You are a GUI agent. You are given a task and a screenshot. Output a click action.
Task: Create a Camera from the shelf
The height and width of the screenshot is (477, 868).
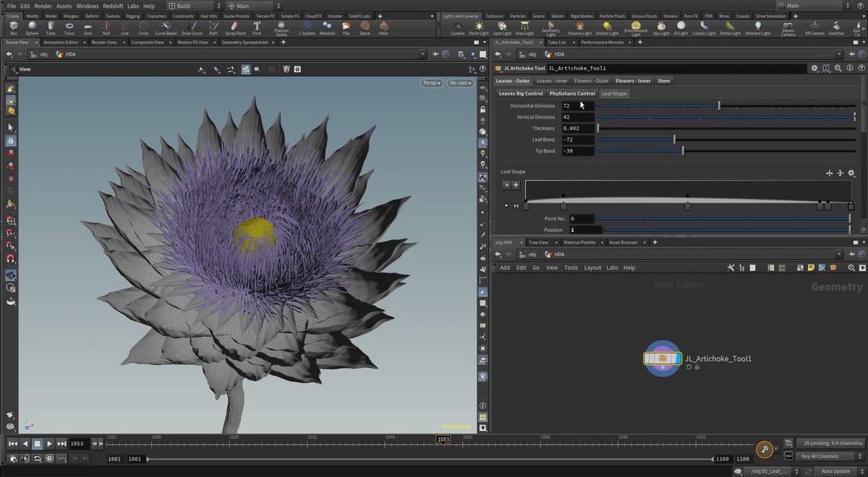coord(458,28)
